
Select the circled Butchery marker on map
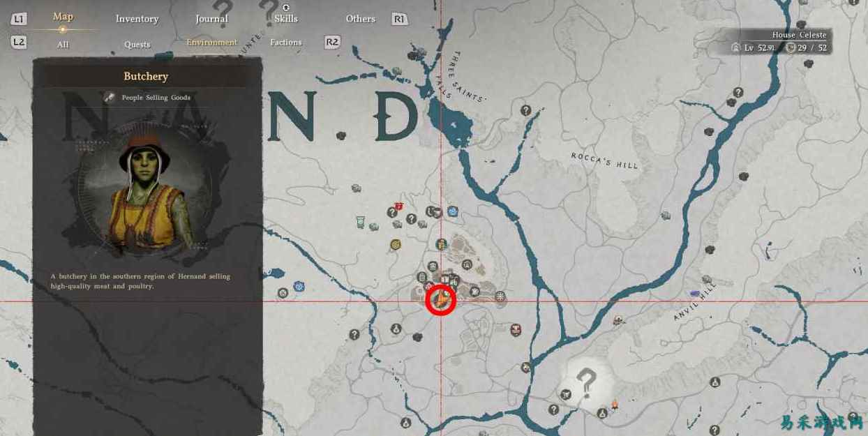[x=441, y=301]
